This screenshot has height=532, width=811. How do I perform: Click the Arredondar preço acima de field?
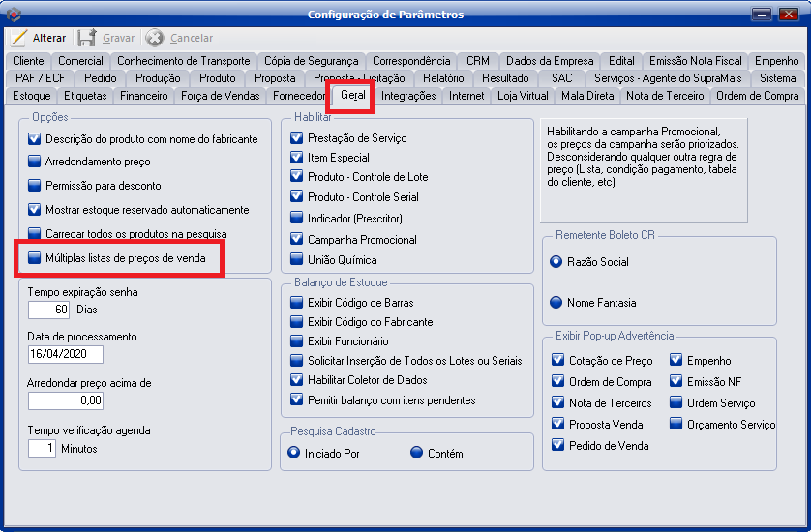point(65,400)
